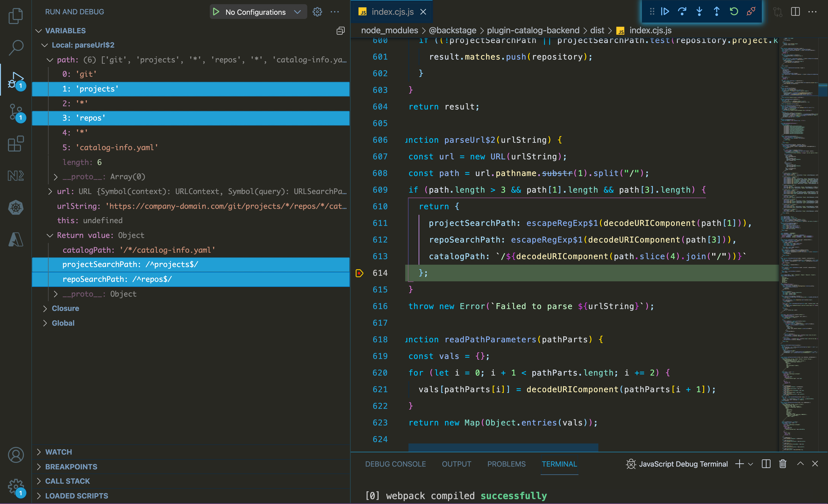The height and width of the screenshot is (504, 828).
Task: Collapse all variables with collapse icon
Action: coord(340,30)
